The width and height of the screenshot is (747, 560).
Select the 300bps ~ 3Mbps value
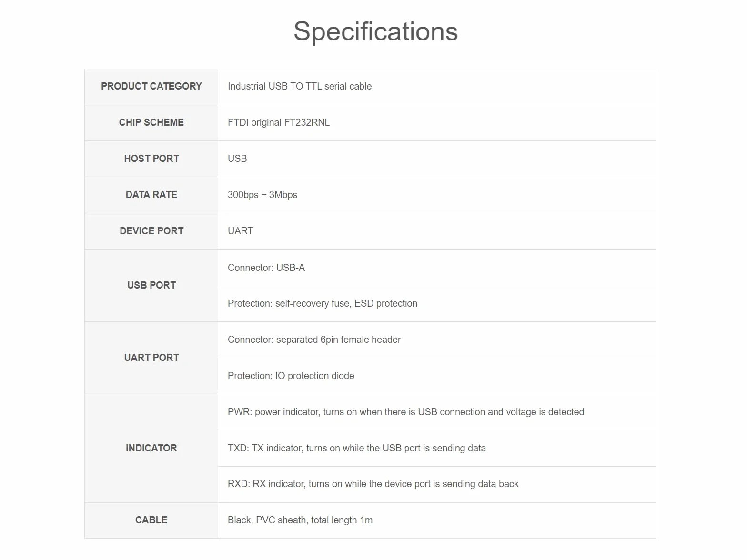[x=262, y=195]
